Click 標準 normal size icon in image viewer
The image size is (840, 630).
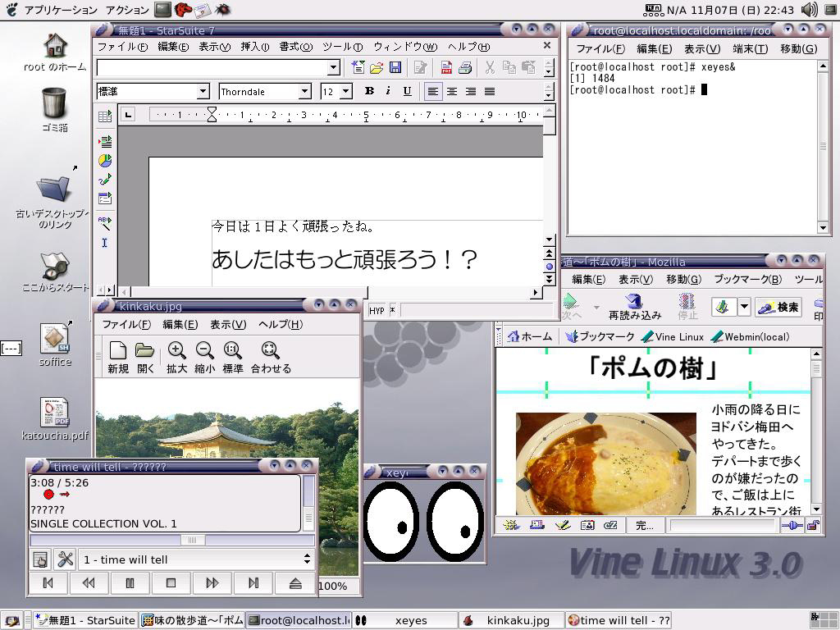pos(232,358)
